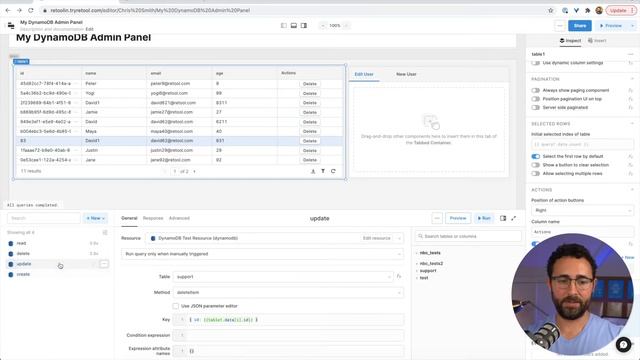This screenshot has width=640, height=360.
Task: Switch to the Insert tab
Action: [597, 41]
